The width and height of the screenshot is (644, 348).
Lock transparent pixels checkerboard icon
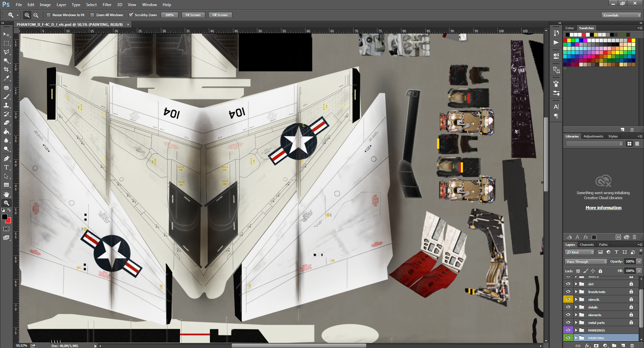[x=578, y=271]
